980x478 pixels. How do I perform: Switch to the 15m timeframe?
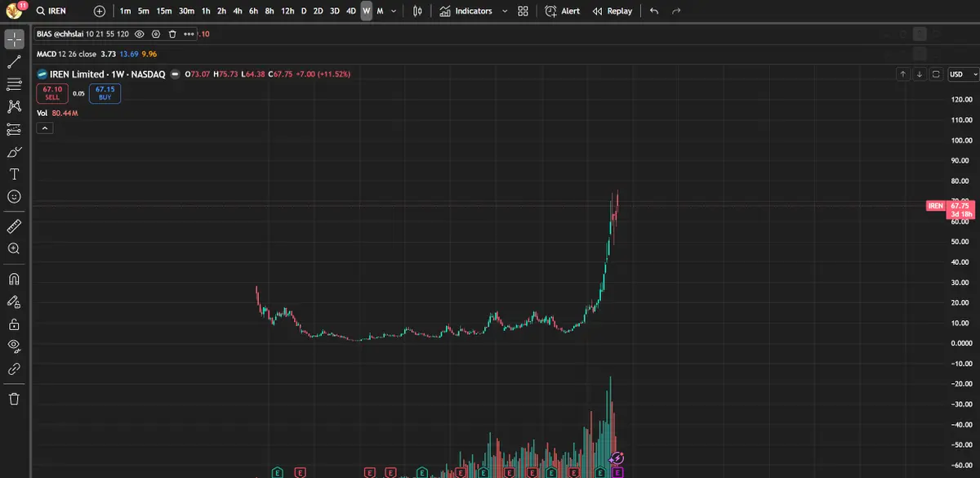pos(163,11)
